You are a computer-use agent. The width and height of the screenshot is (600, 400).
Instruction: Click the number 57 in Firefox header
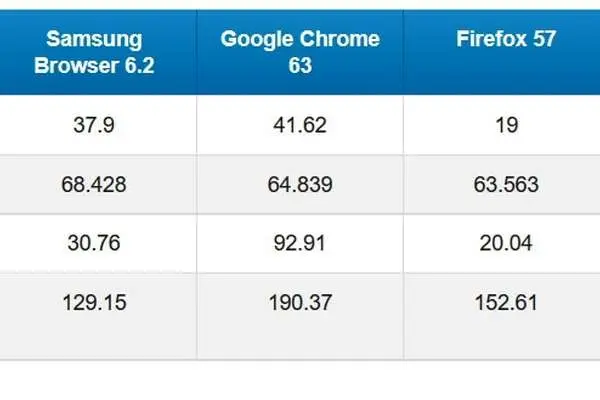point(545,39)
